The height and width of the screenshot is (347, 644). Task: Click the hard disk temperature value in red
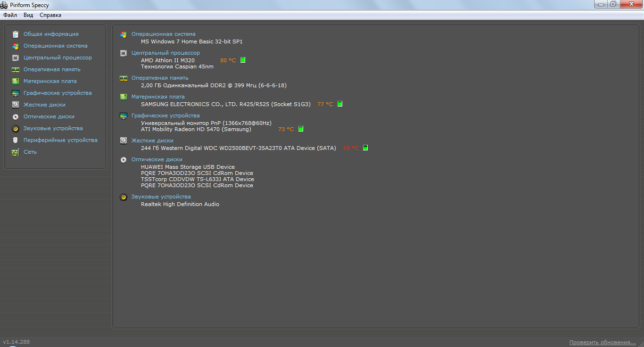pyautogui.click(x=351, y=148)
